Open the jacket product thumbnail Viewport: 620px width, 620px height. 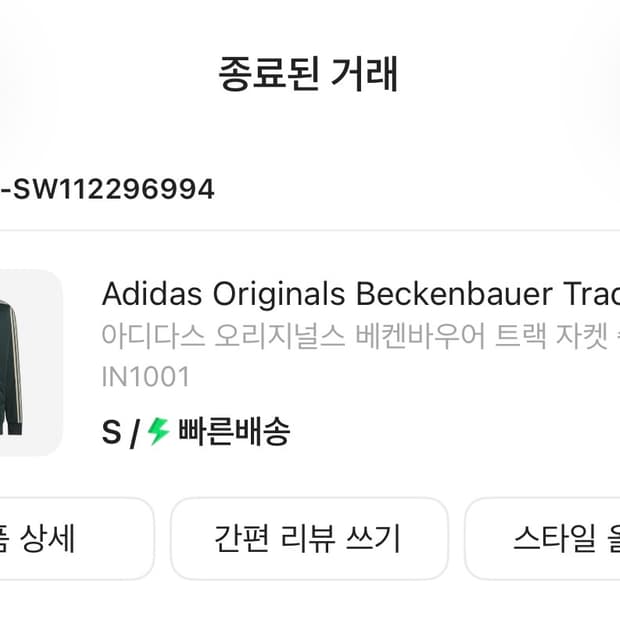[x=28, y=362]
